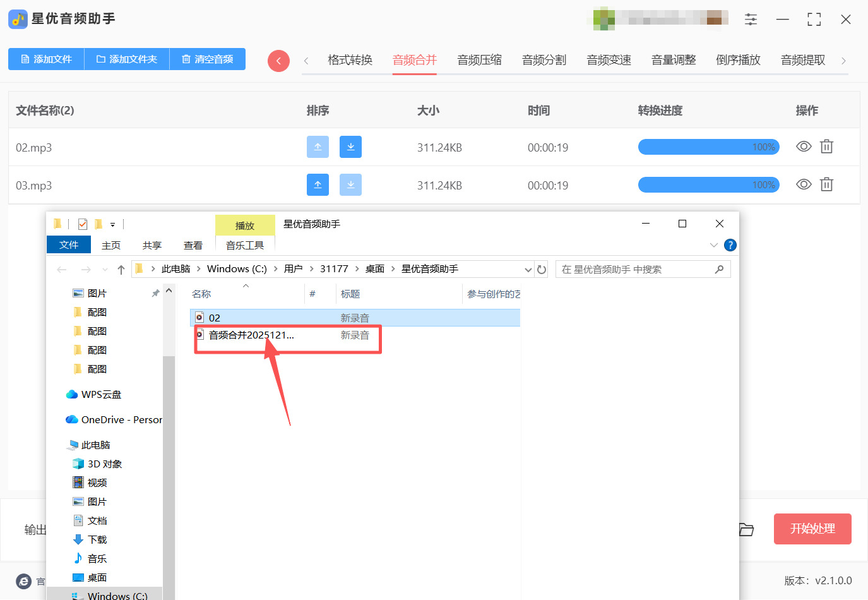Image resolution: width=868 pixels, height=600 pixels.
Task: Open the 音乐工具 ribbon tab
Action: (x=245, y=245)
